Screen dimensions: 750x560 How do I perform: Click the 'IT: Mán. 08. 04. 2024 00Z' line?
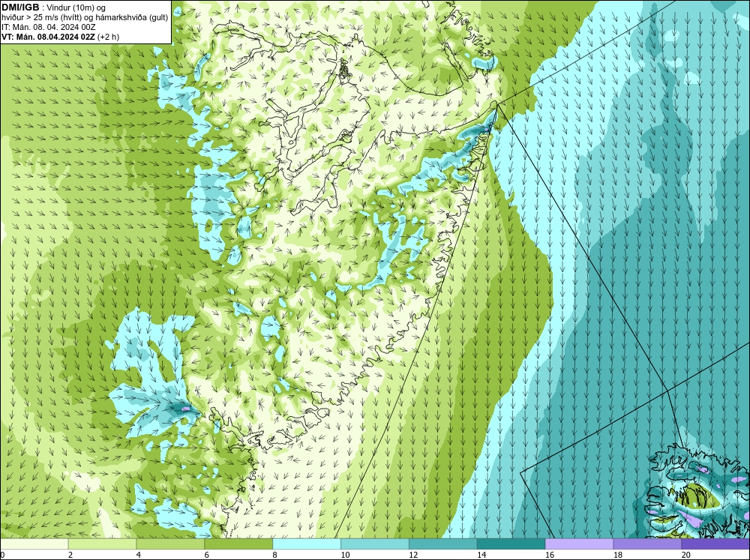tap(48, 27)
